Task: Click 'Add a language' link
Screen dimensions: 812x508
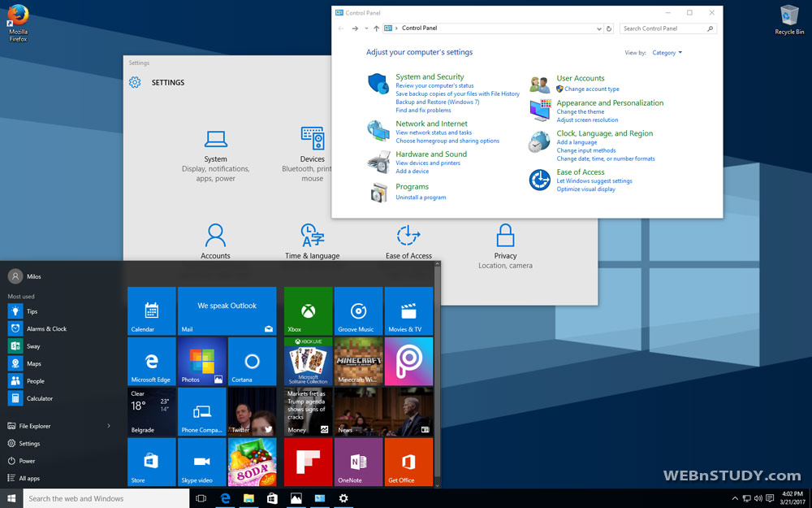Action: 577,142
